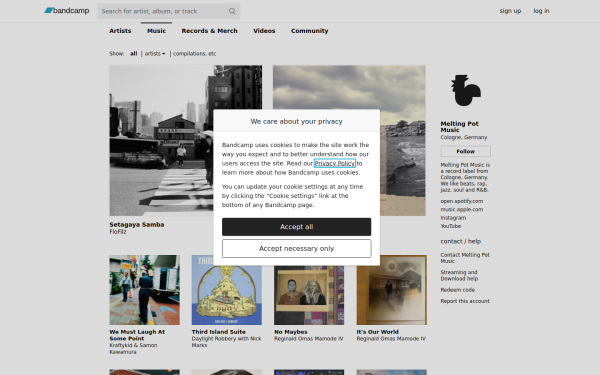The width and height of the screenshot is (600, 375).
Task: Open It's Our World album cover
Action: (391, 290)
